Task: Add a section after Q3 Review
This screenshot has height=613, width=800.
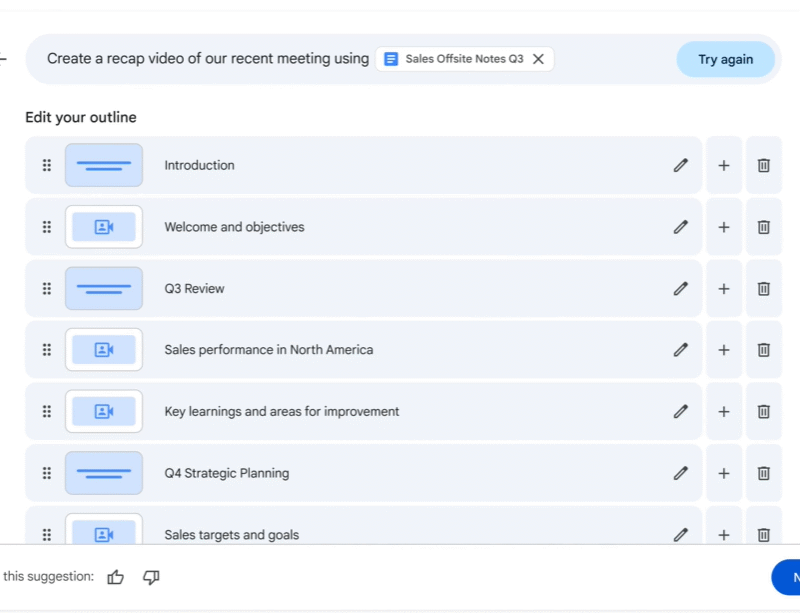Action: pos(724,289)
